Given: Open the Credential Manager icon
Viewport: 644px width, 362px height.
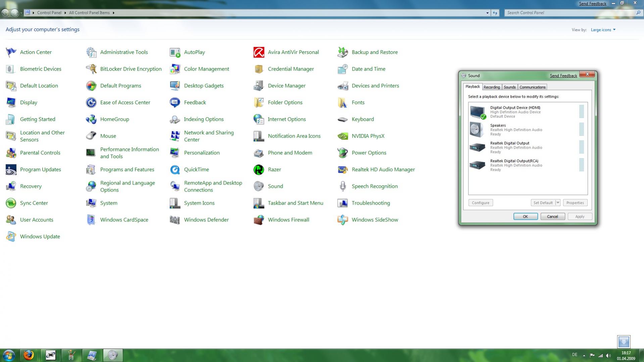Looking at the screenshot, I should point(259,69).
